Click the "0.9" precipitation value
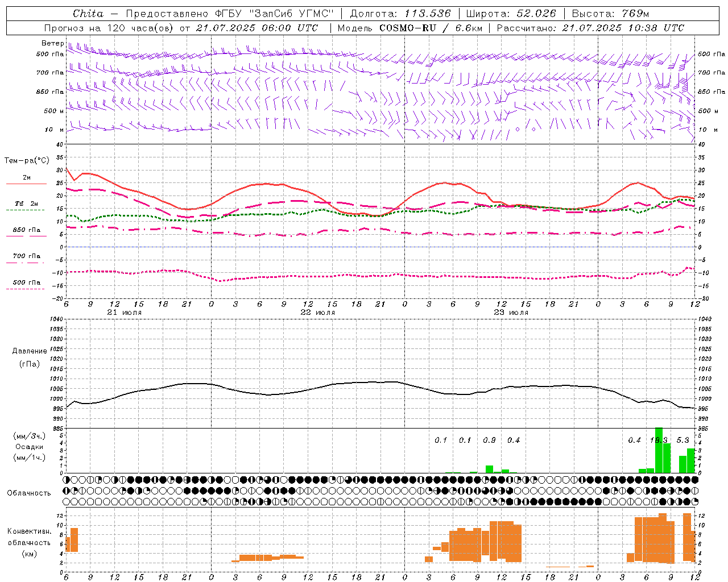This screenshot has width=728, height=582. 489,440
